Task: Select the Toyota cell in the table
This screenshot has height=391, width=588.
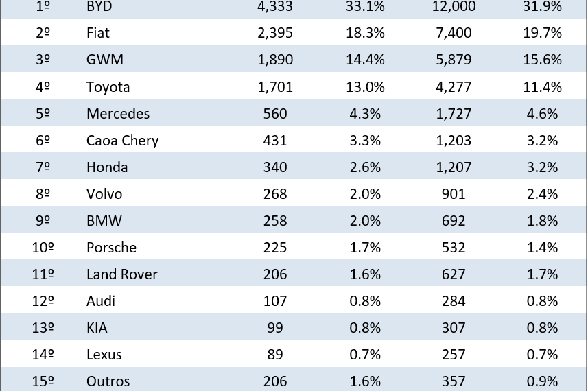Action: (108, 86)
